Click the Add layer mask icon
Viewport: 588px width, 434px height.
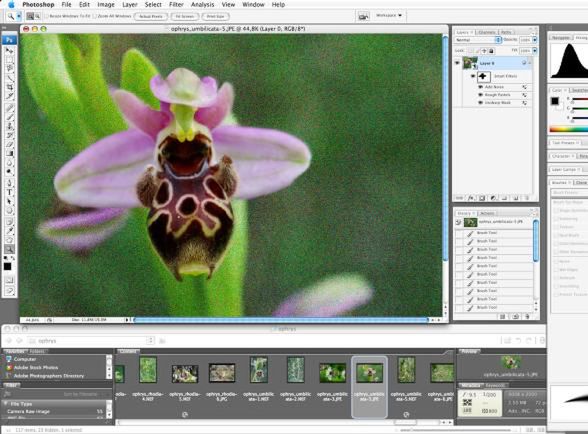pos(482,198)
